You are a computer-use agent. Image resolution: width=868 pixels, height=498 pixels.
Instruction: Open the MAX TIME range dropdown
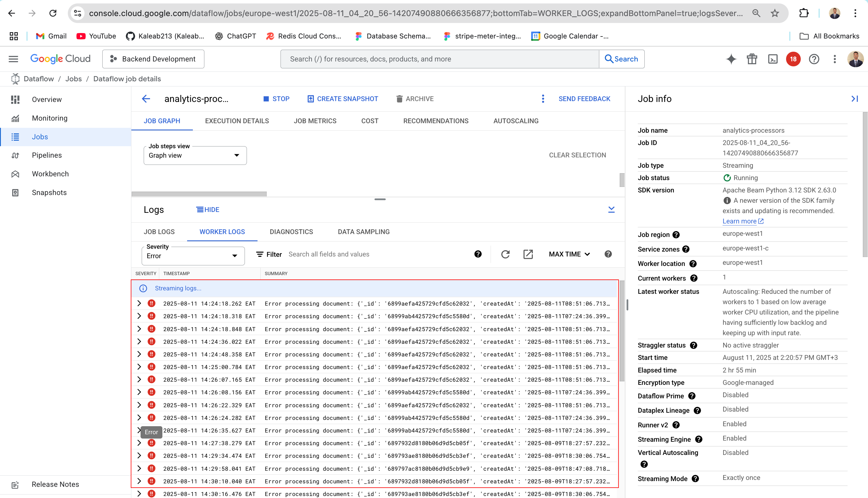569,254
